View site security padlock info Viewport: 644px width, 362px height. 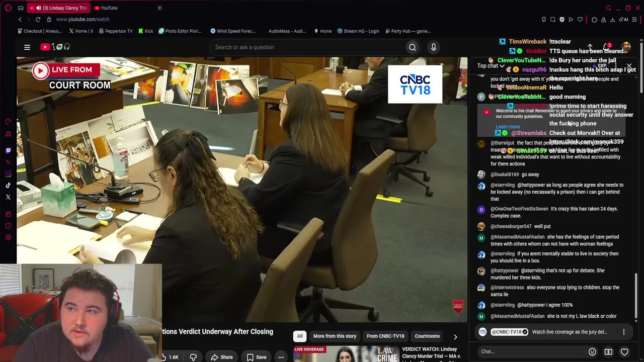click(49, 19)
